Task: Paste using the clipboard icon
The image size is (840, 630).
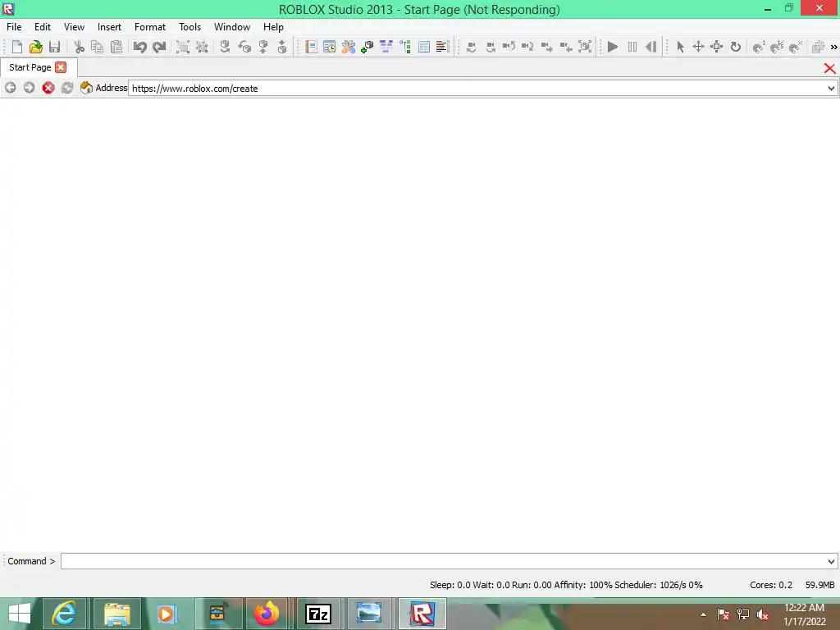Action: tap(116, 47)
